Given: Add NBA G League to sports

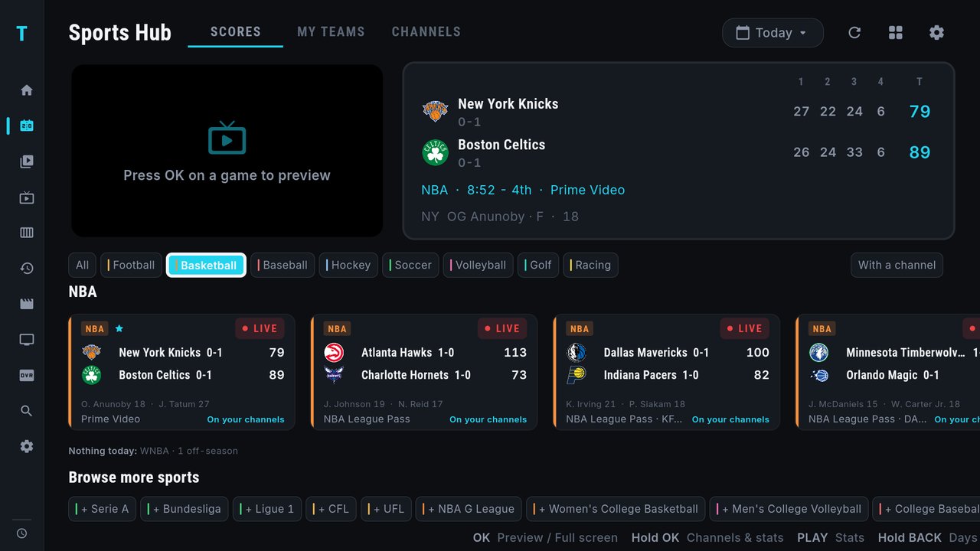Looking at the screenshot, I should click(x=469, y=509).
